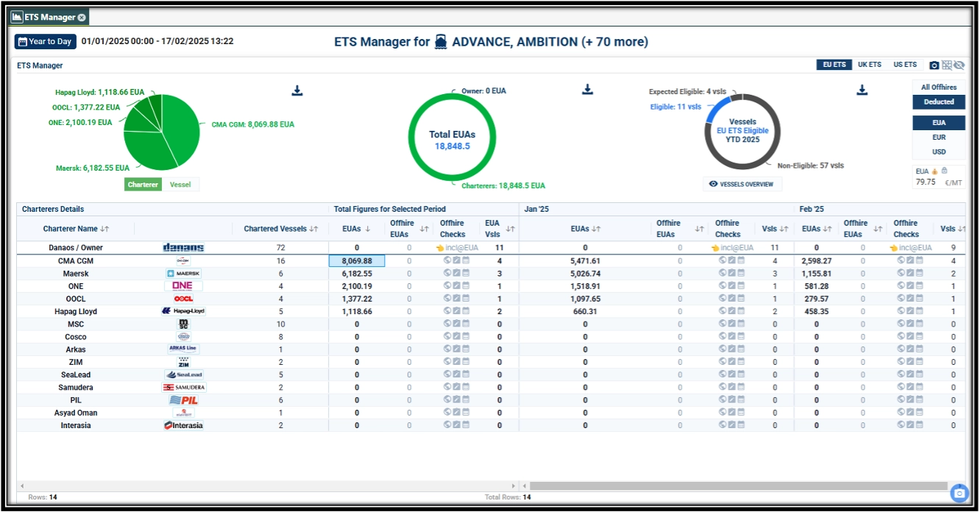
Task: Click the lock icon beside the EUA price
Action: [x=944, y=171]
